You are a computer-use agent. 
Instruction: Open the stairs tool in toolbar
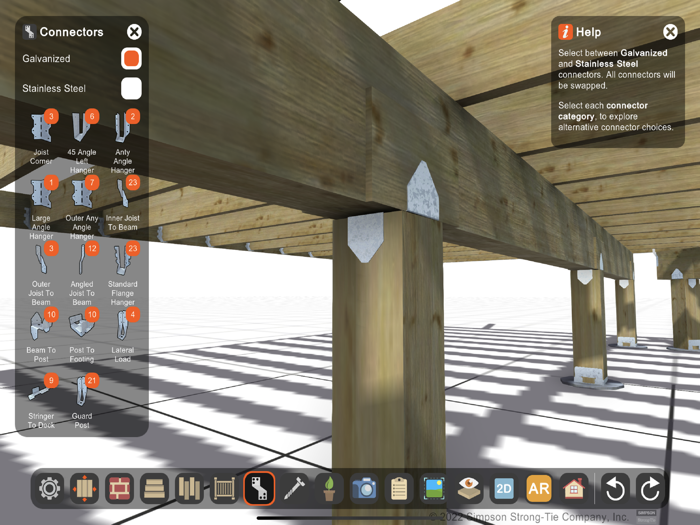tap(154, 488)
